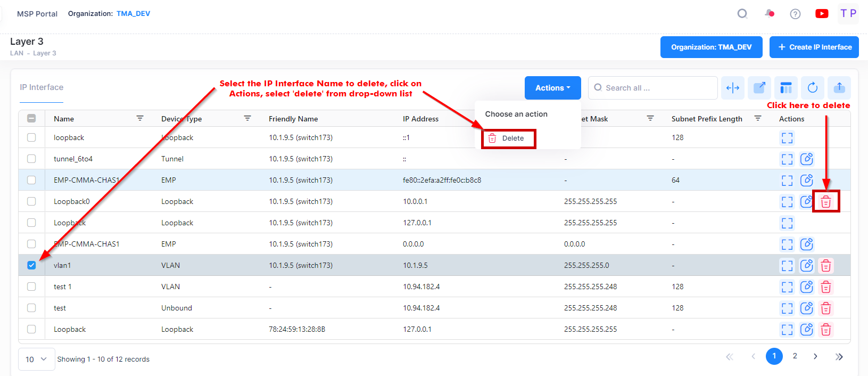Image resolution: width=868 pixels, height=376 pixels.
Task: Select the IP Interface tab
Action: pyautogui.click(x=42, y=87)
